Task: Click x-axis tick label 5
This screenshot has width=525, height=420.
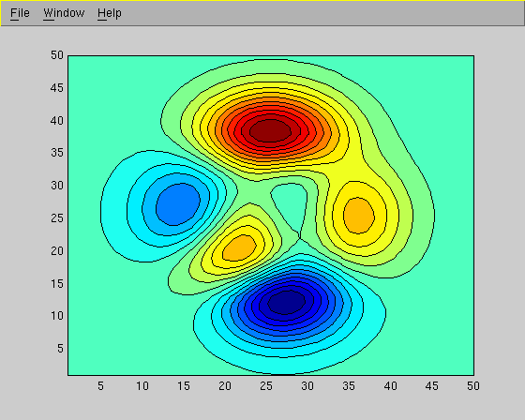Action: click(101, 386)
